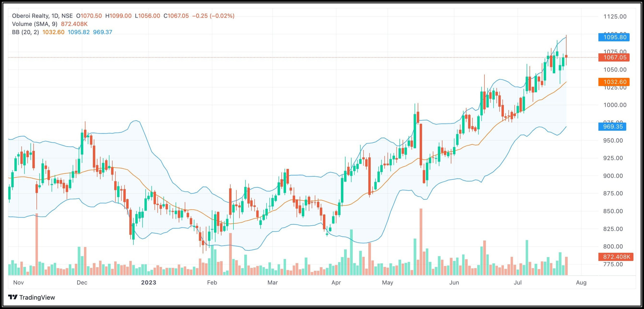
Task: Click the open value O1070.50
Action: 89,16
